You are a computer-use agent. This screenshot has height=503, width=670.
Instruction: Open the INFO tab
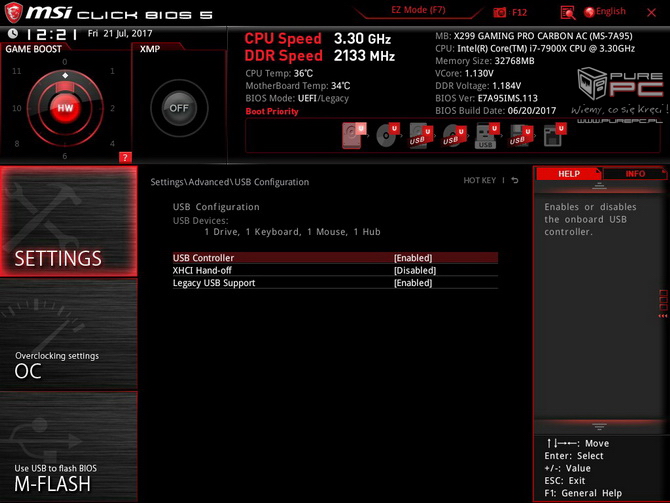[x=635, y=174]
